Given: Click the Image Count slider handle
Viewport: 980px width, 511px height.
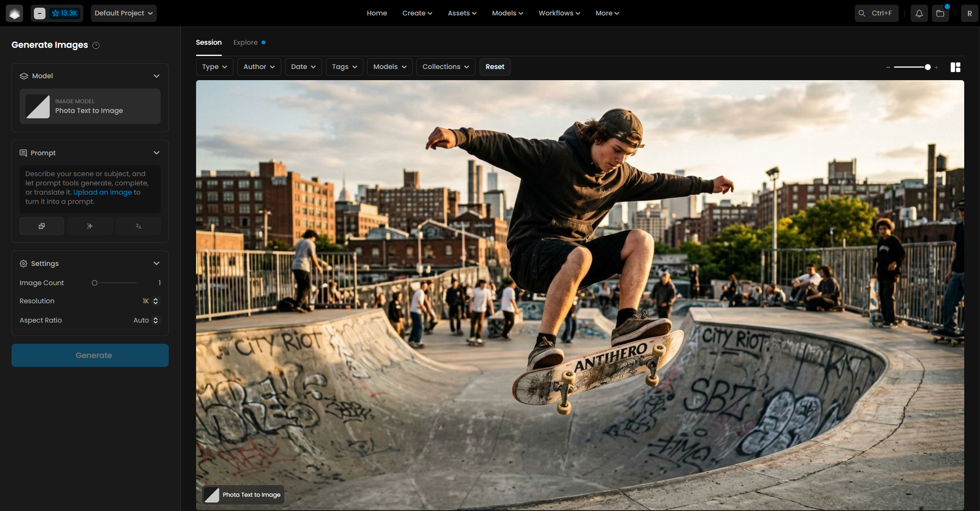Looking at the screenshot, I should 94,283.
